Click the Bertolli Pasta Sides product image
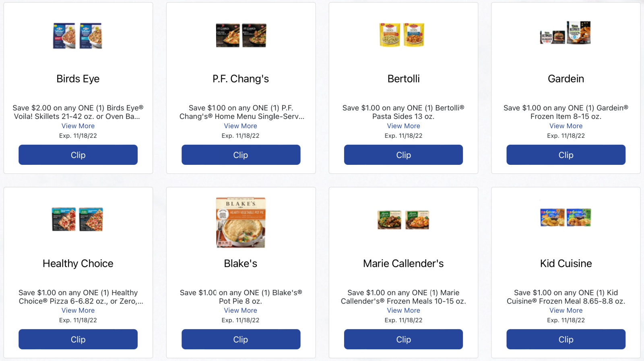Screen dimensions: 644x361 [x=402, y=35]
